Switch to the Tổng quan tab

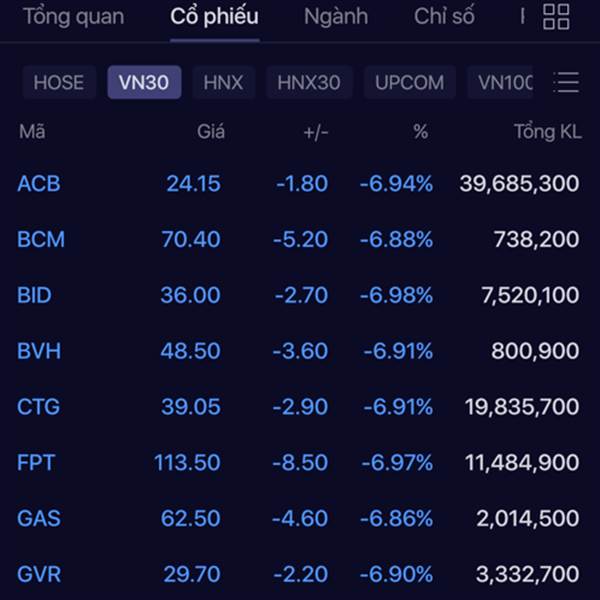73,16
